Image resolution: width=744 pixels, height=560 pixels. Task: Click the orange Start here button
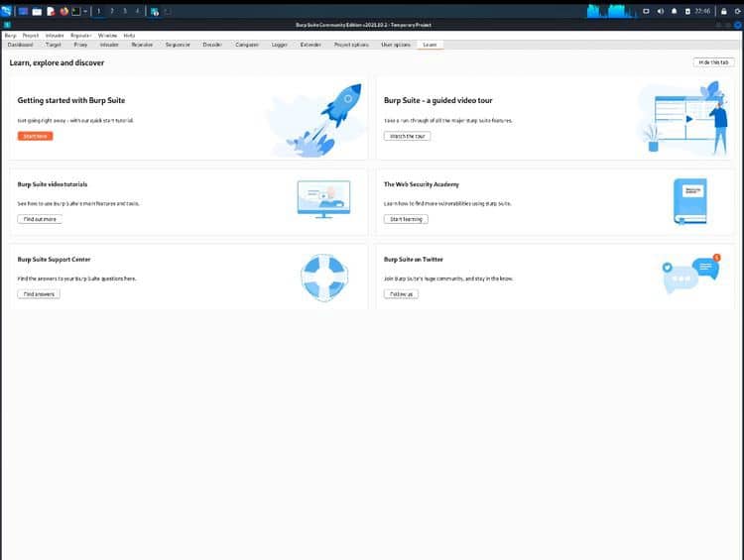pos(35,136)
